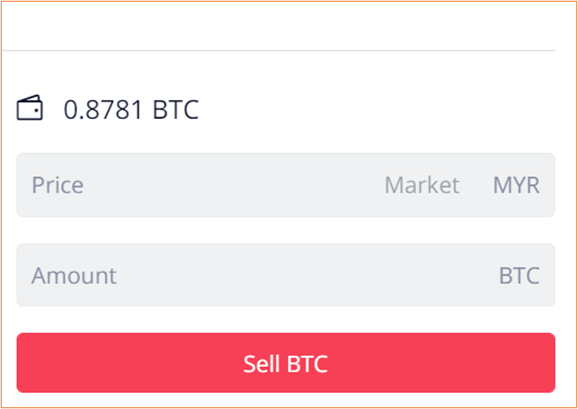Screen dimensions: 578x409
Task: Click the Market label in Price field
Action: coord(422,185)
